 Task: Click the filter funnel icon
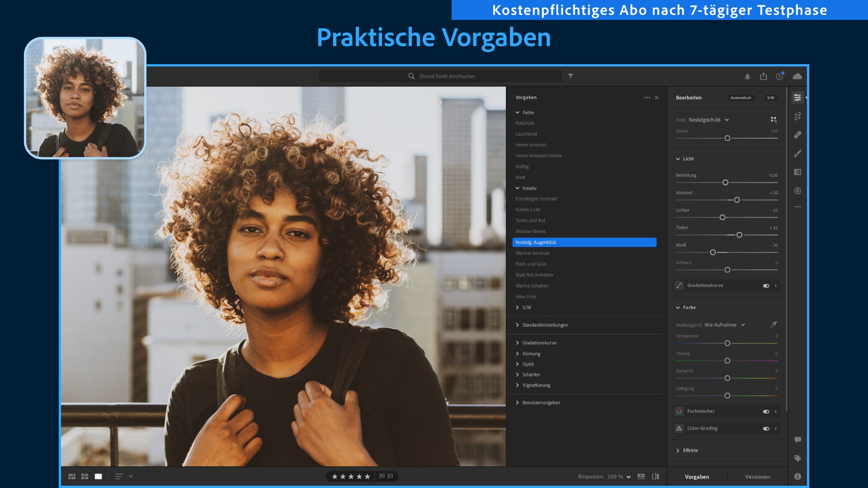571,76
